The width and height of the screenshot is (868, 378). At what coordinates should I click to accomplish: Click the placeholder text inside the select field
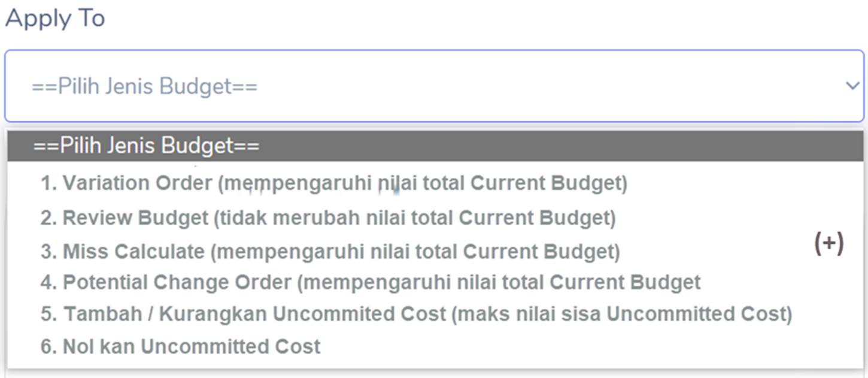click(x=144, y=87)
